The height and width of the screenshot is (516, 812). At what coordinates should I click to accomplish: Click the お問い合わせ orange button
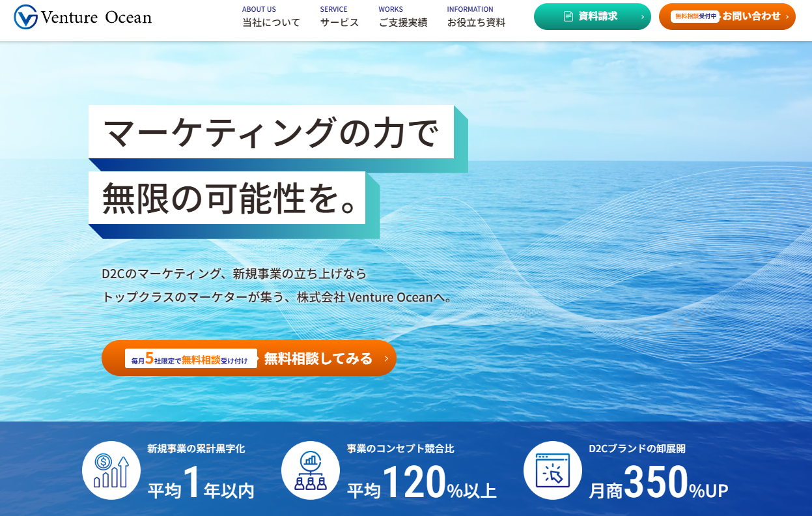[x=727, y=17]
